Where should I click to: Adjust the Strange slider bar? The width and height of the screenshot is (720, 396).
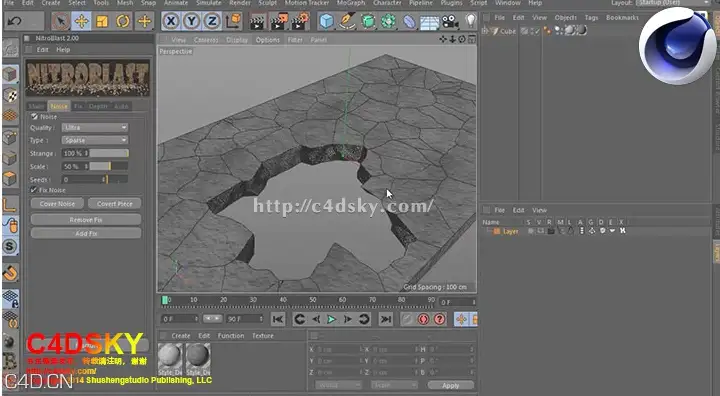109,153
